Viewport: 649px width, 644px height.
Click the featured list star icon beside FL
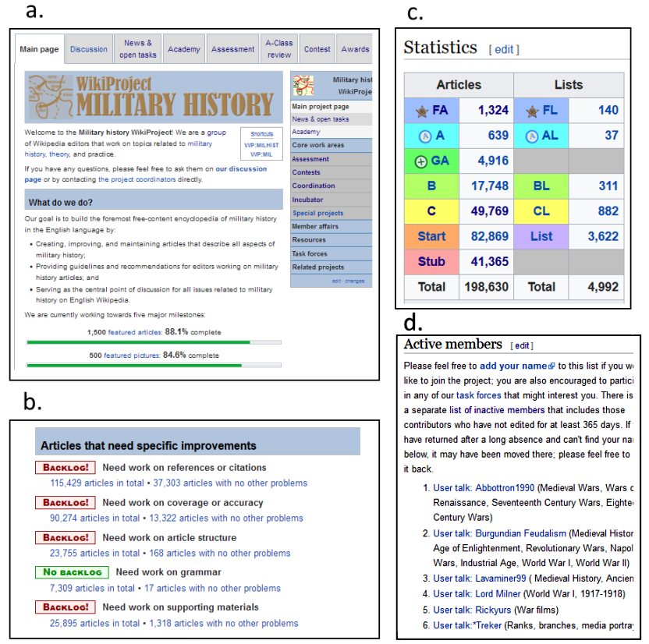(532, 111)
